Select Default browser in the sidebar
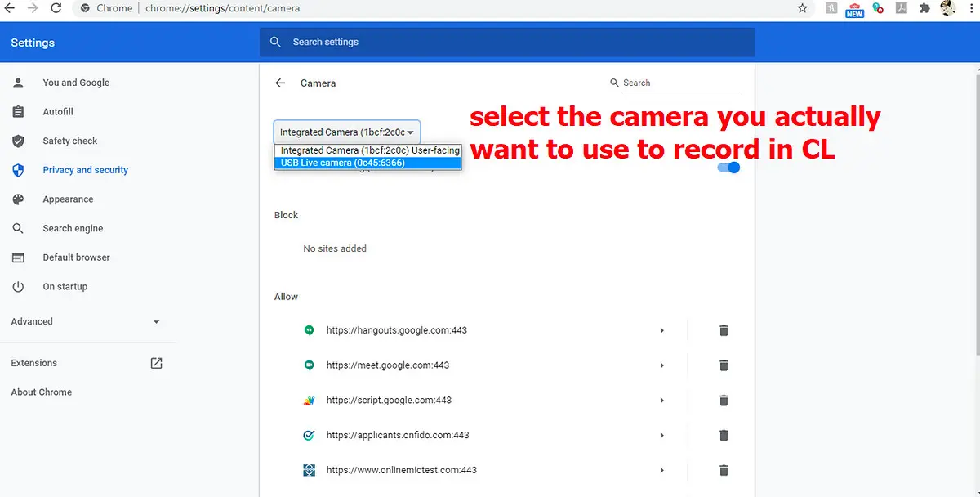Viewport: 980px width, 497px height. coord(76,257)
